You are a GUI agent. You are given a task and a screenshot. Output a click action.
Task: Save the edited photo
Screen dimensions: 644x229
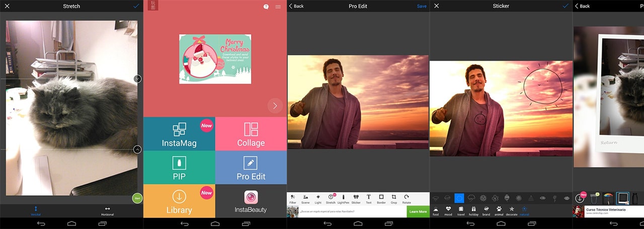tap(422, 6)
